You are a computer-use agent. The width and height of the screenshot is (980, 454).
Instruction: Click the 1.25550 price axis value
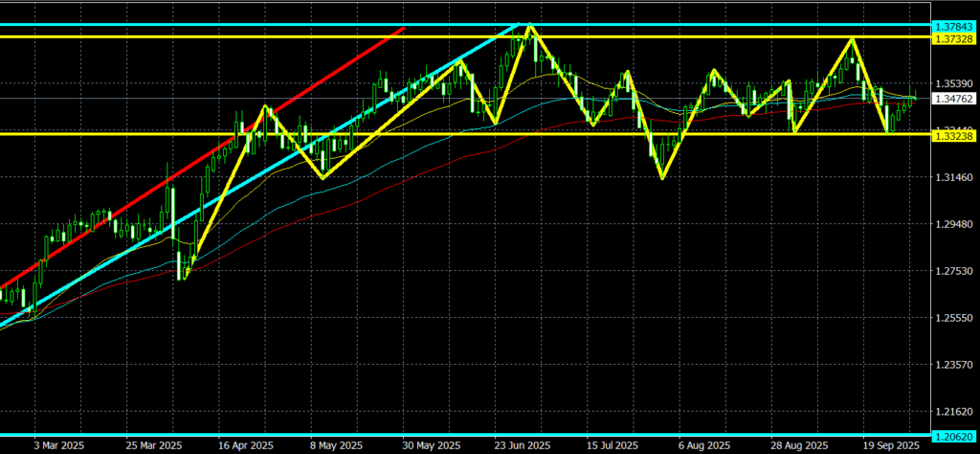(953, 318)
